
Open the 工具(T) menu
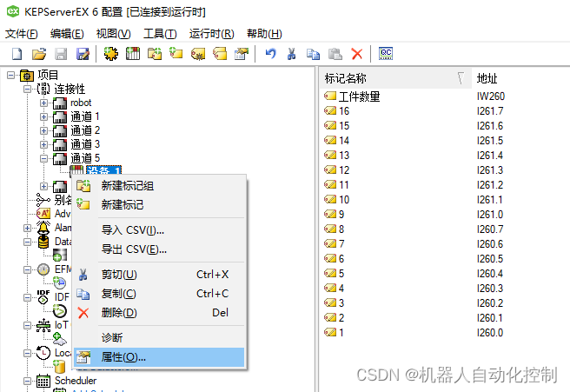coord(160,34)
